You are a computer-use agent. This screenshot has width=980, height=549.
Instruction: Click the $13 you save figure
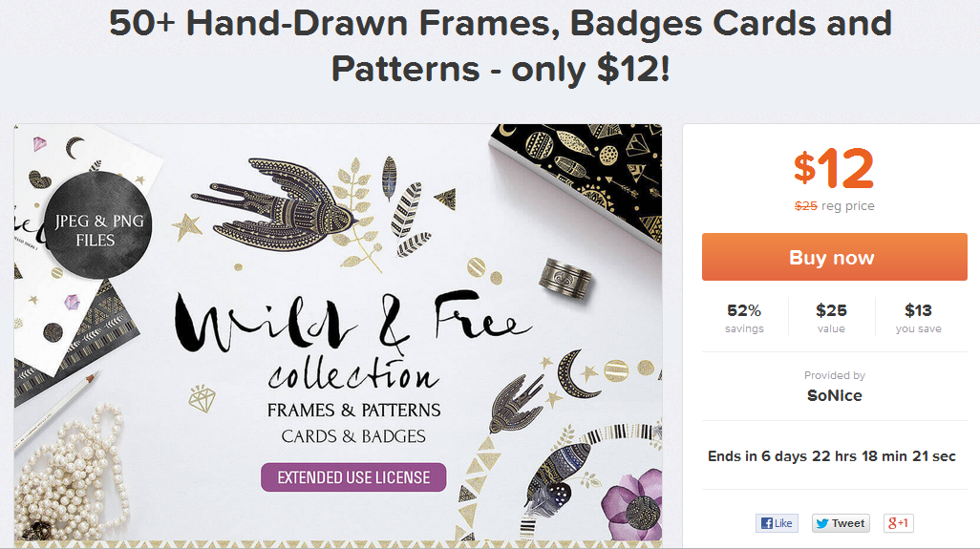918,310
